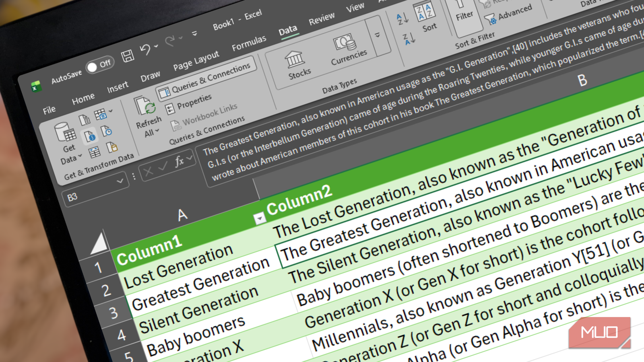644x362 pixels.
Task: Open the Recent Sources icon
Action: click(106, 131)
